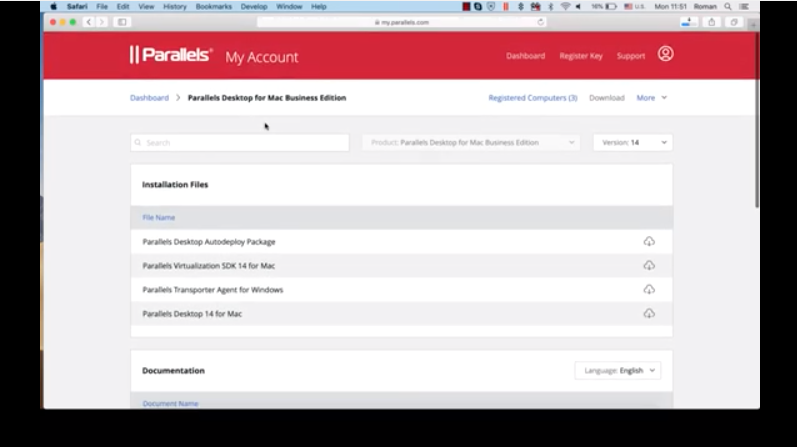Open Support link in header
This screenshot has width=797, height=447.
click(631, 56)
